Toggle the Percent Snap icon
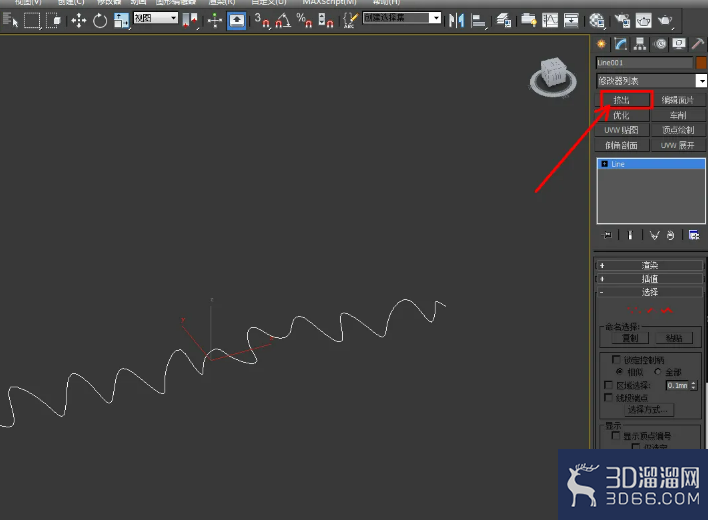 304,20
